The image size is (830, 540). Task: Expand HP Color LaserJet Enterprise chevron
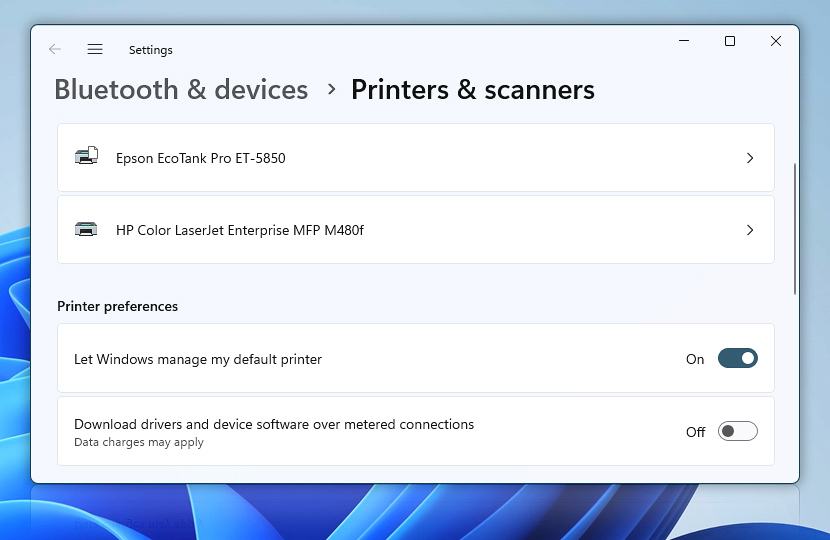[x=750, y=230]
